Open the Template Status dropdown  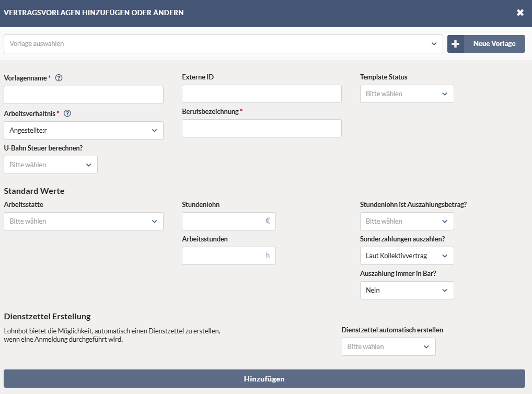(x=407, y=94)
